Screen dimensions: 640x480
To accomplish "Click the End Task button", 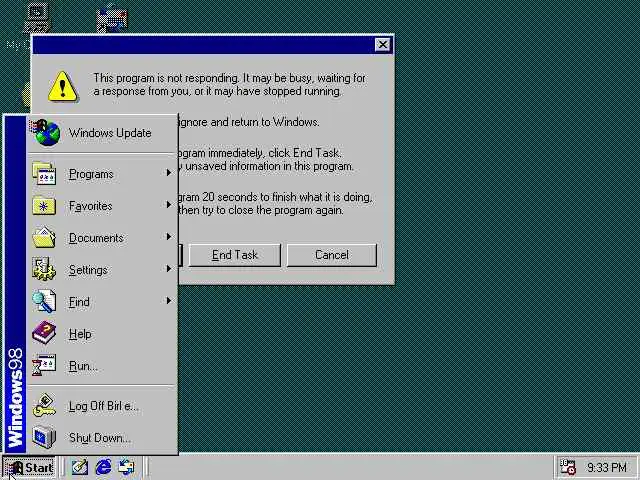I will 235,255.
